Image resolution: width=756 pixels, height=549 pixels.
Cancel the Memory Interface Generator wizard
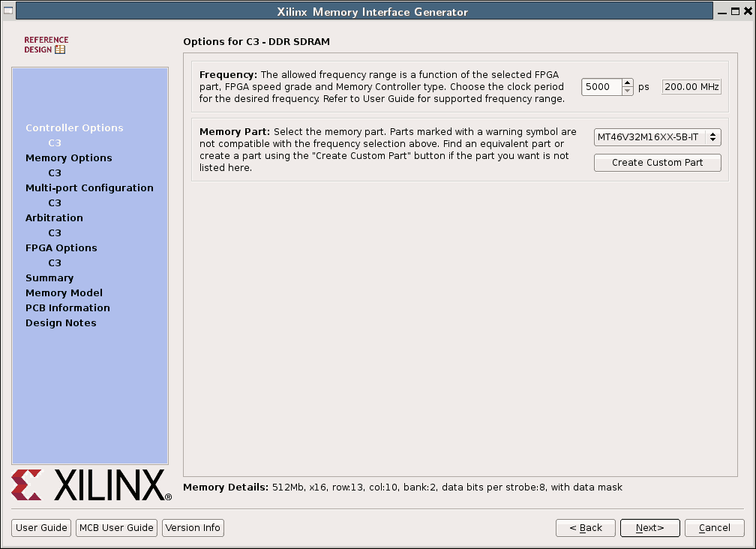pos(714,528)
